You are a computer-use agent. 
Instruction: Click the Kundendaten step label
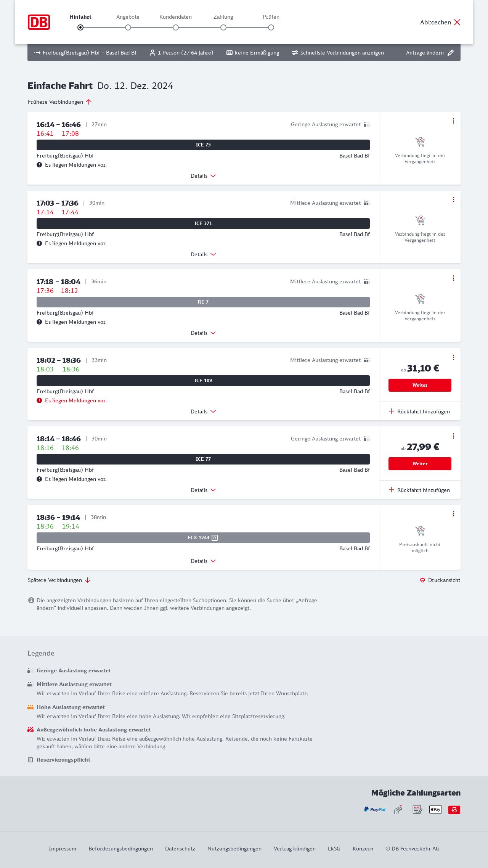click(175, 17)
